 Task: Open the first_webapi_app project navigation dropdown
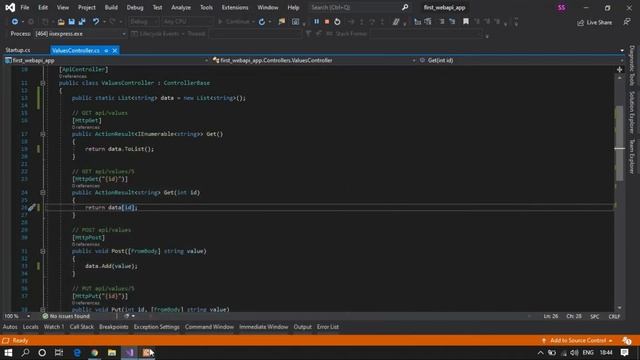click(106, 60)
